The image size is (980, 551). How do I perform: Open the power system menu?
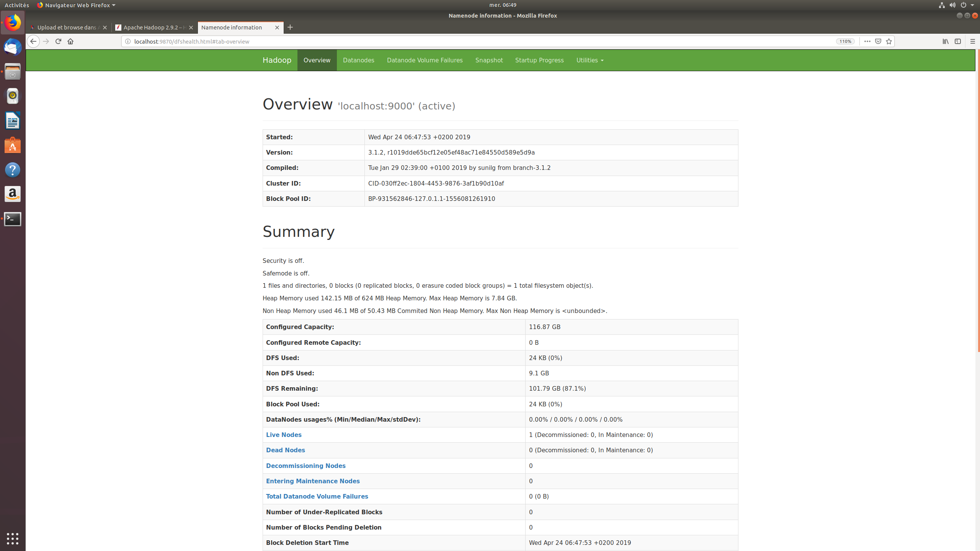click(x=967, y=5)
